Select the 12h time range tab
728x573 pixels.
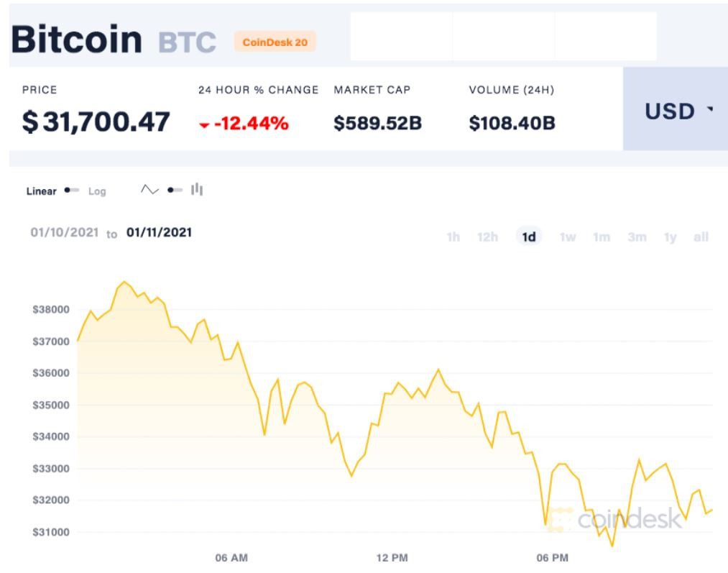pyautogui.click(x=487, y=237)
